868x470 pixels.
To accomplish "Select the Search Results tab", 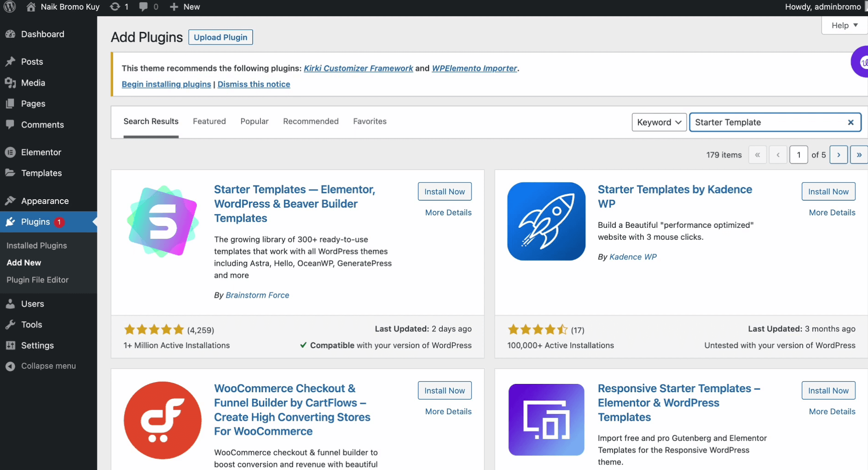I will (x=151, y=121).
